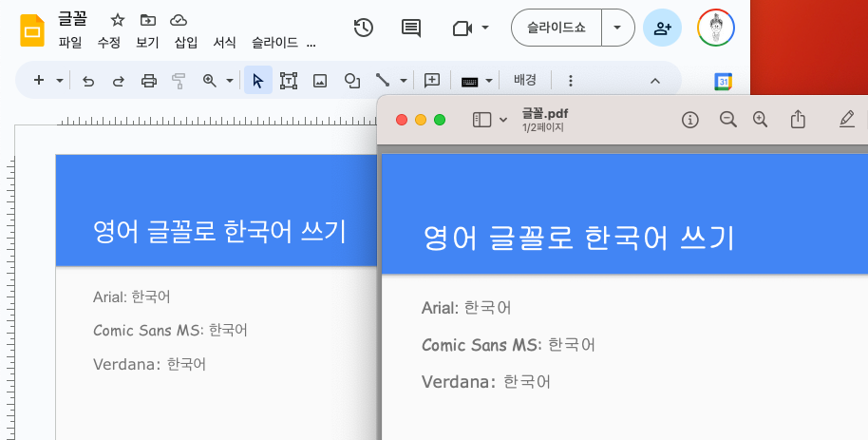This screenshot has height=440, width=868.
Task: Click the presentation name 글꼴
Action: click(x=72, y=19)
